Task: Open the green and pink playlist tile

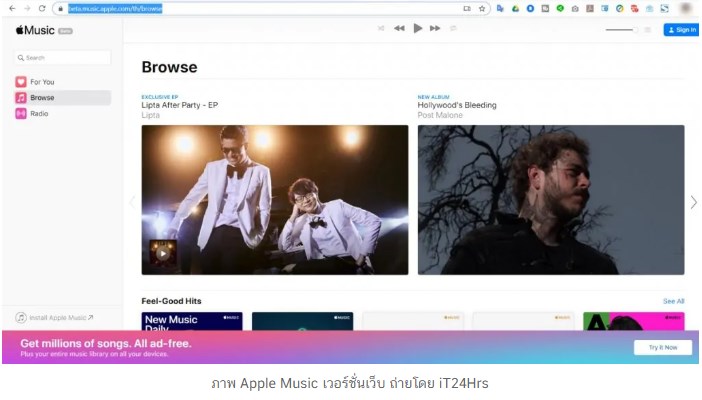Action: pos(634,322)
